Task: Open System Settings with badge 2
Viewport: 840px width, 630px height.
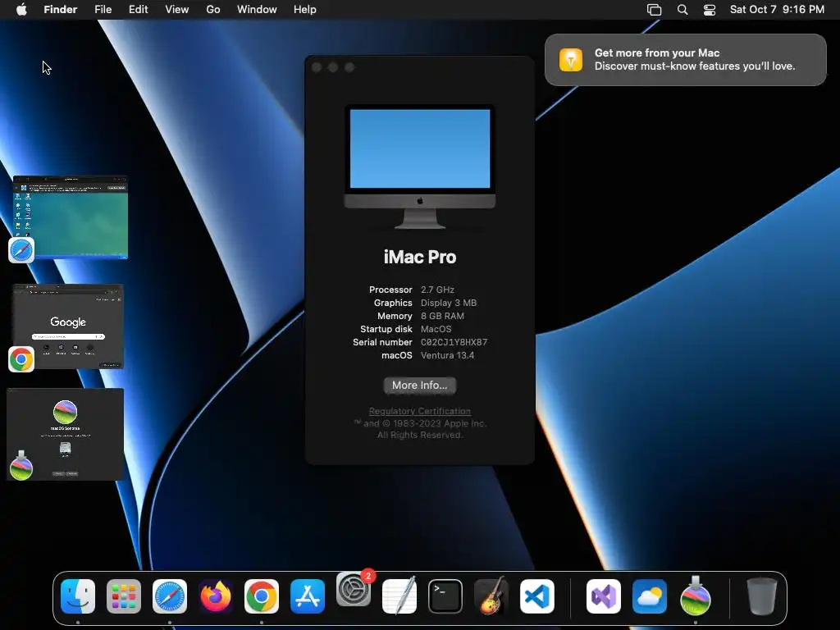Action: pos(354,589)
